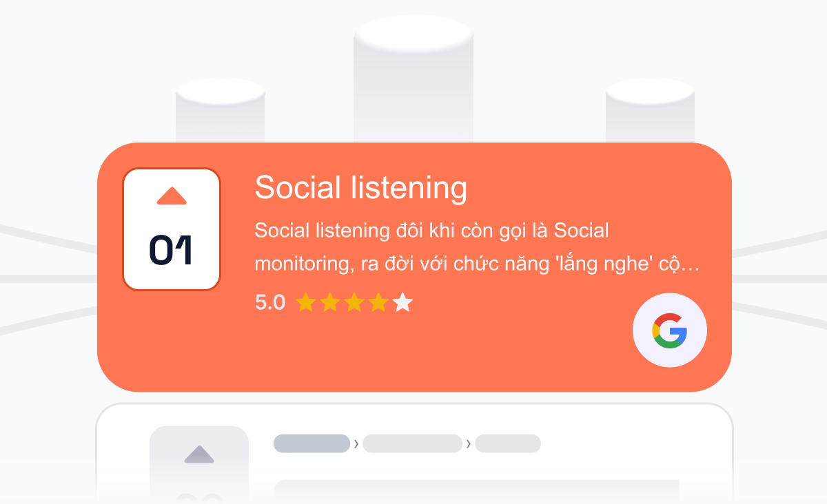
Task: Click the orange upvote arrow above 01
Action: 172,196
